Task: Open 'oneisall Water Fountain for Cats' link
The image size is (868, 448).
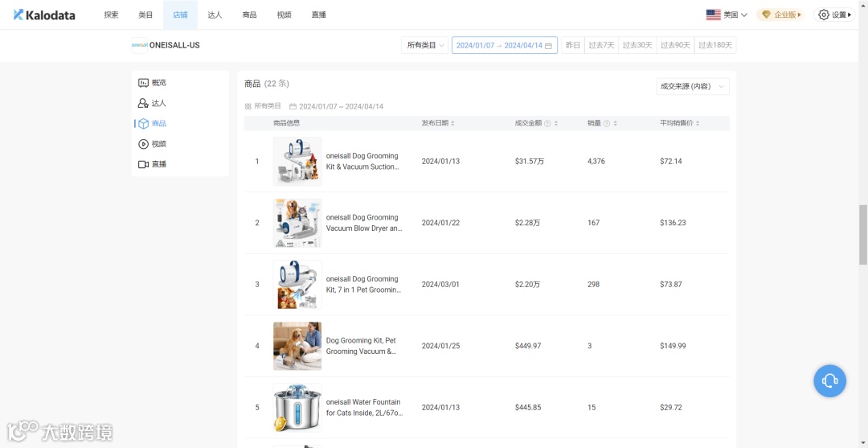Action: 364,408
